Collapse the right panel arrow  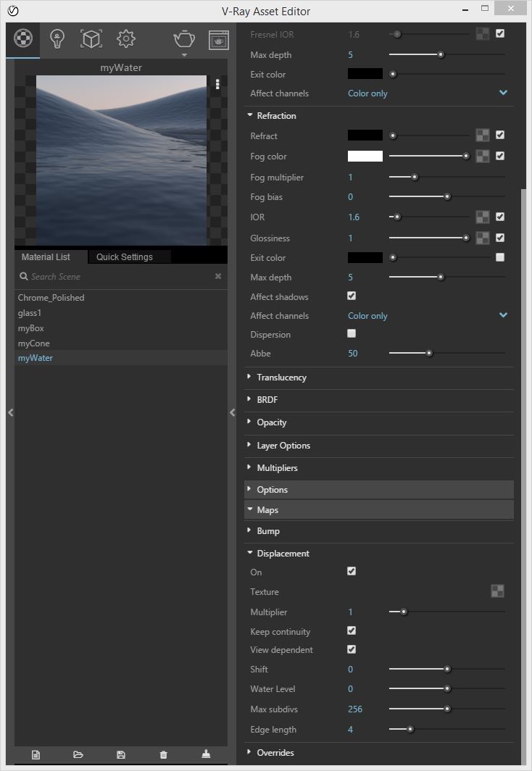coord(233,412)
